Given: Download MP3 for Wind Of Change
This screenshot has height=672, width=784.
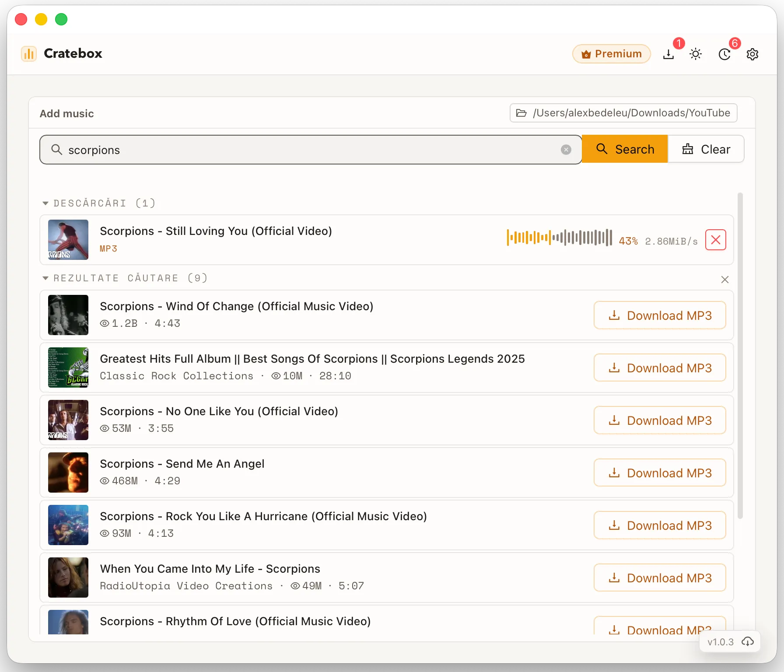Looking at the screenshot, I should click(660, 315).
